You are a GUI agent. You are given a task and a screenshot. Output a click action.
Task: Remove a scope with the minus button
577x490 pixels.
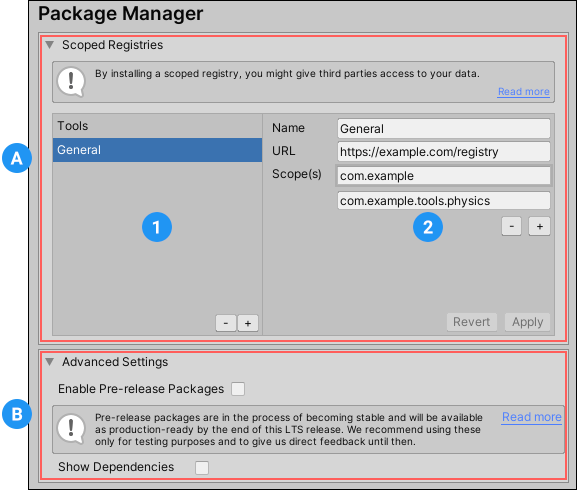[511, 226]
